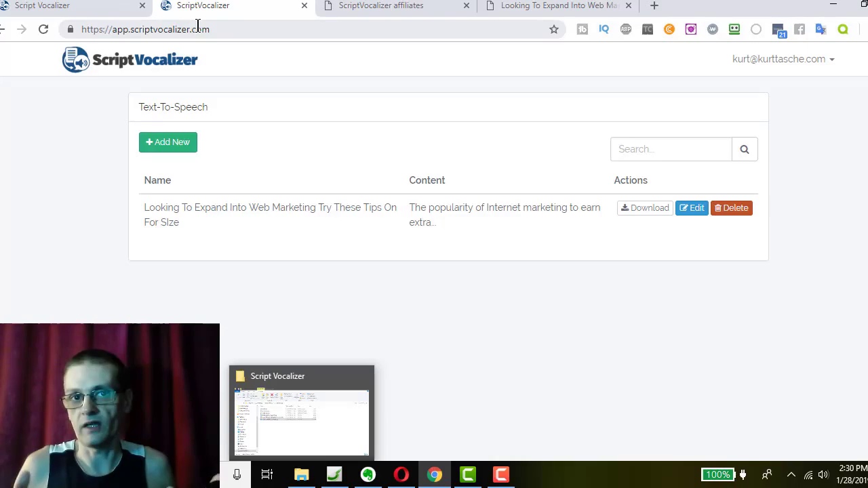Click the white circle extension icon
Screen dimensions: 868x488
pos(756,29)
